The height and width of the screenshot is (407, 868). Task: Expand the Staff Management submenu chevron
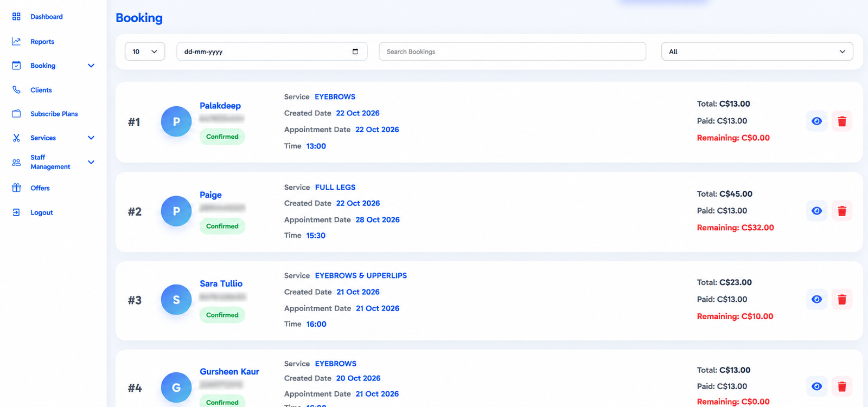coord(91,162)
